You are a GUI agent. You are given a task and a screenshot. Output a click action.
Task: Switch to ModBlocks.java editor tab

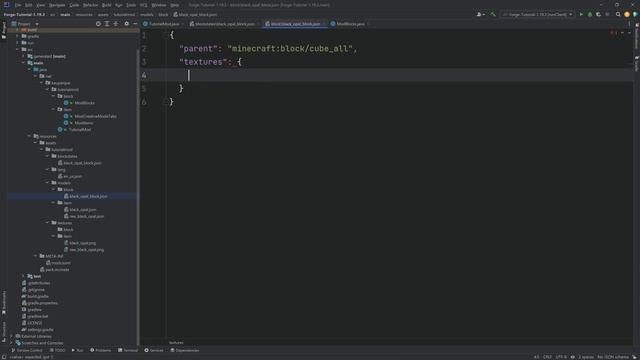coord(350,24)
